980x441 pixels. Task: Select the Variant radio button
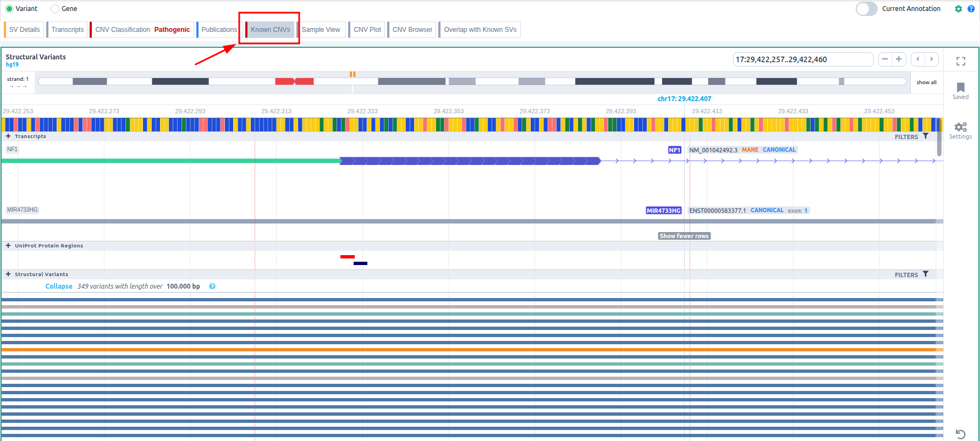click(9, 9)
